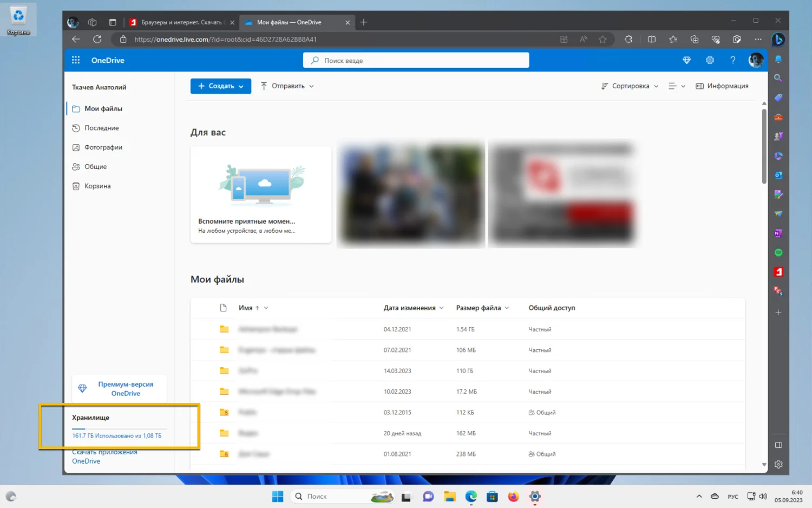
Task: Switch to the Браузеры и интернет tab
Action: coord(181,22)
